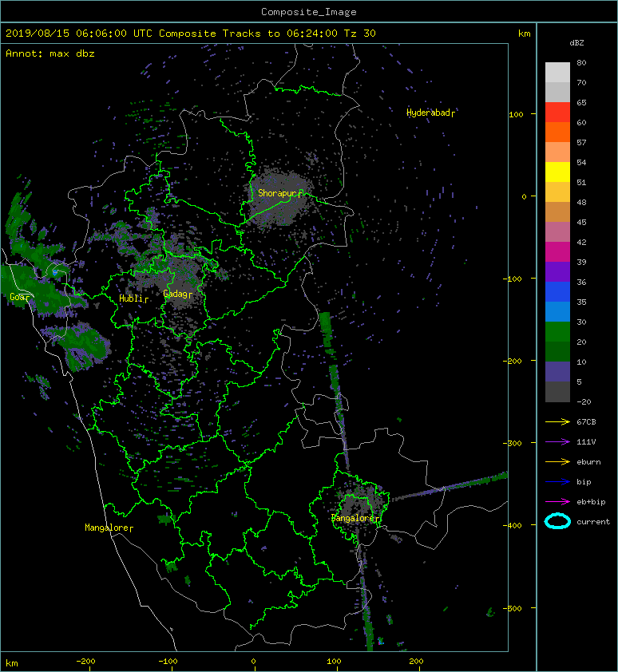Click the eburn legend label
The image size is (618, 672).
point(588,462)
